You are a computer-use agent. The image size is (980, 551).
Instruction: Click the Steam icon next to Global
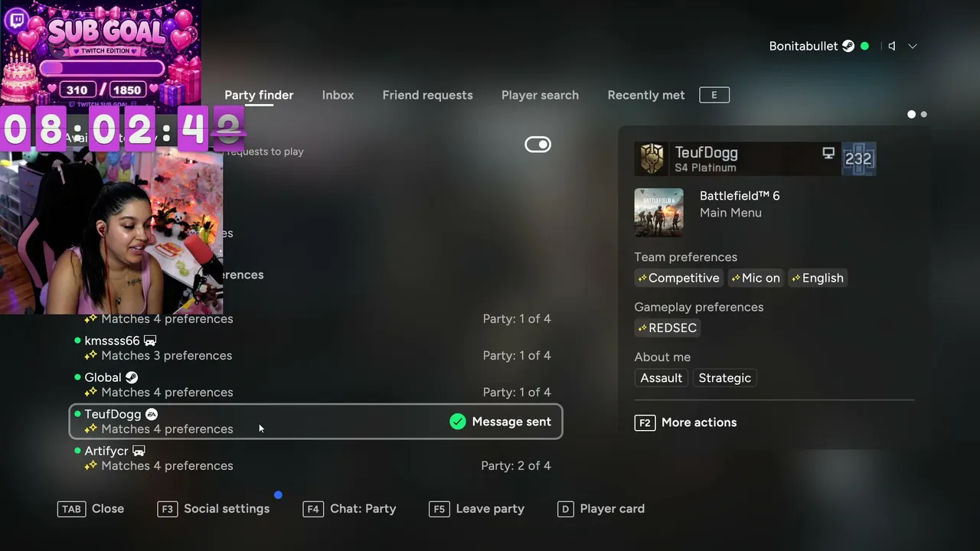point(132,377)
